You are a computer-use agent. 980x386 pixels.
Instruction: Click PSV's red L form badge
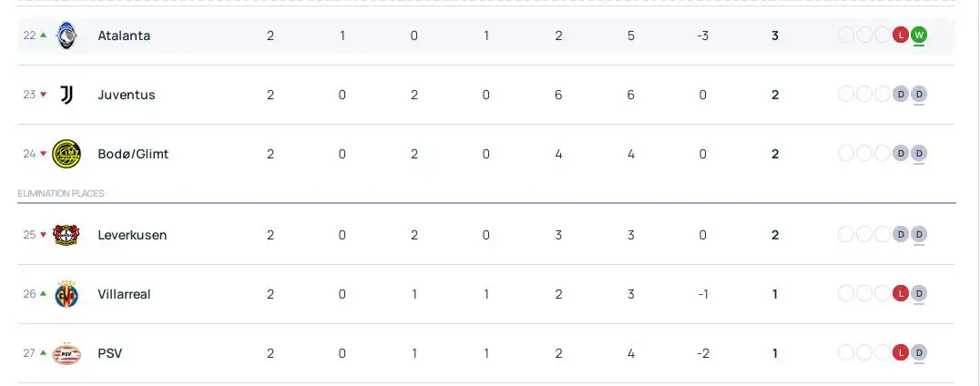tap(901, 352)
